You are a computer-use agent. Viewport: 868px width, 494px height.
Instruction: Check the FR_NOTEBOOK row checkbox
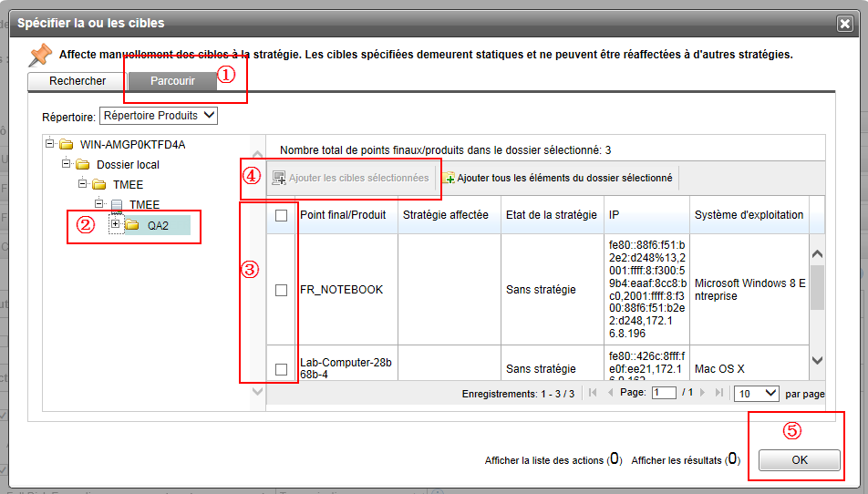pyautogui.click(x=282, y=290)
